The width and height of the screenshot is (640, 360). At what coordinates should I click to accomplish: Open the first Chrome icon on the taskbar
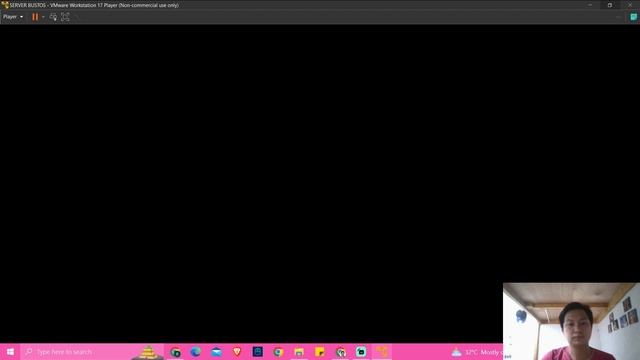176,352
